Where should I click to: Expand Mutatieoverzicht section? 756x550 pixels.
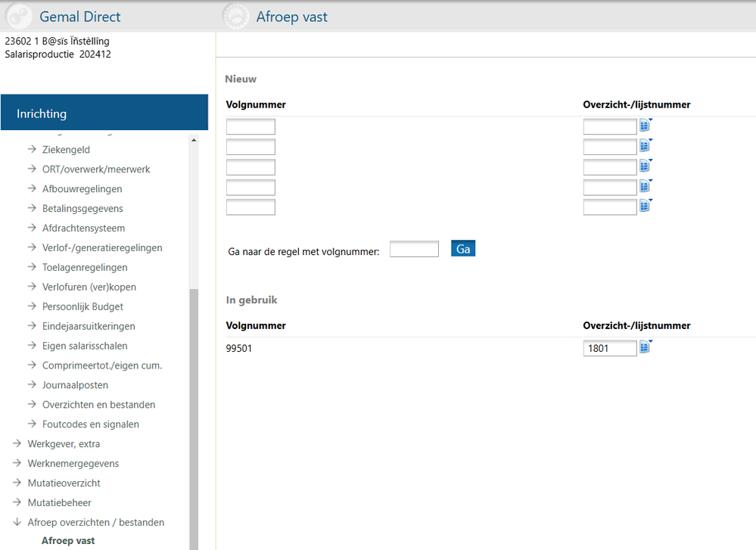tap(64, 483)
